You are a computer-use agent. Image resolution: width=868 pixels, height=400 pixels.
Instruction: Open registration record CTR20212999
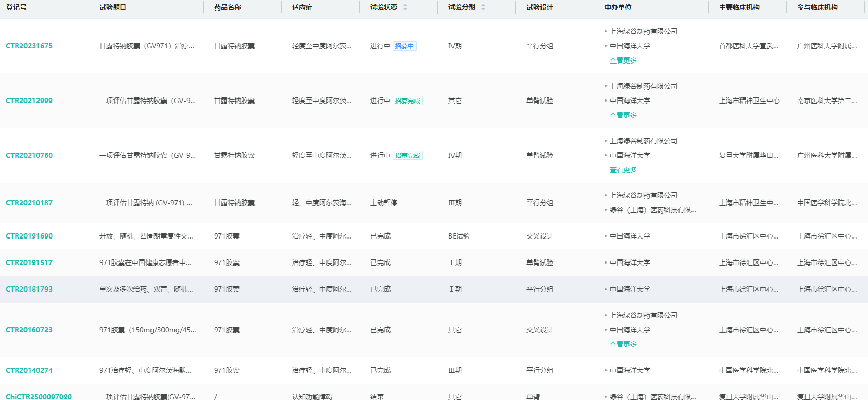coord(29,101)
